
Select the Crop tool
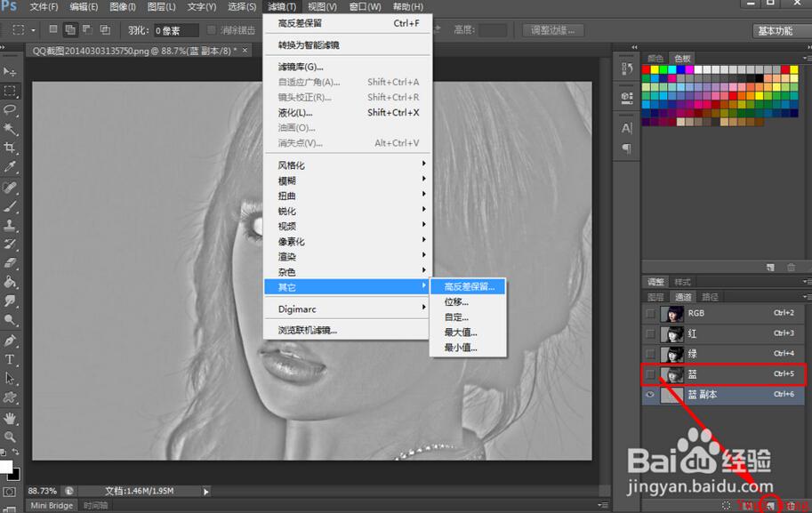coord(11,148)
